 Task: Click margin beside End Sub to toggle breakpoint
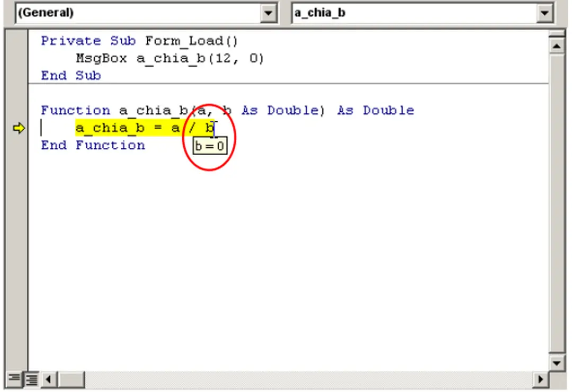pyautogui.click(x=19, y=76)
